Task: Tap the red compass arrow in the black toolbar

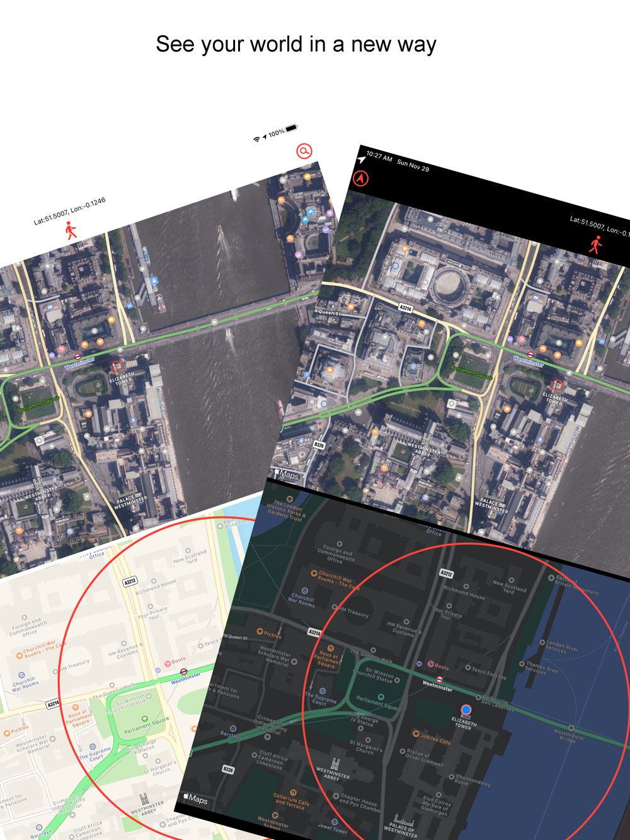Action: (360, 179)
